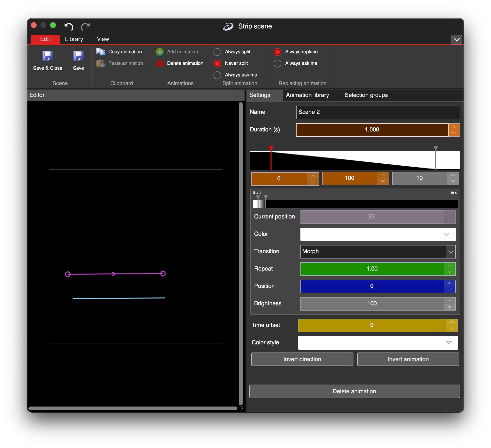Increase Duration with the up arrow
The width and height of the screenshot is (491, 448).
(454, 127)
